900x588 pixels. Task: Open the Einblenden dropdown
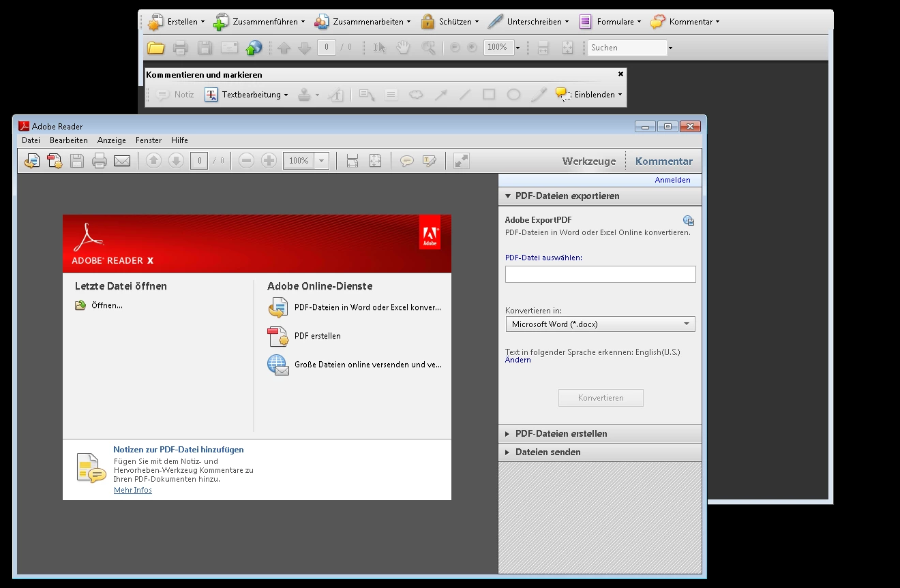(x=589, y=95)
